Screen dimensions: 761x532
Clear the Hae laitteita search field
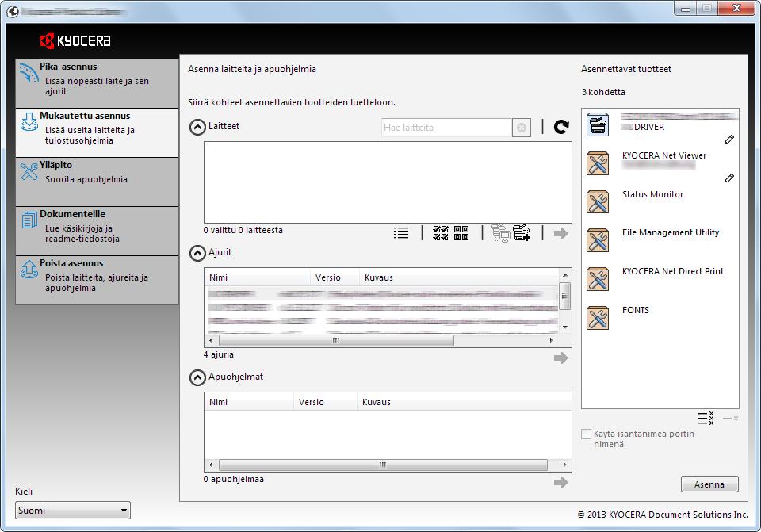[522, 128]
